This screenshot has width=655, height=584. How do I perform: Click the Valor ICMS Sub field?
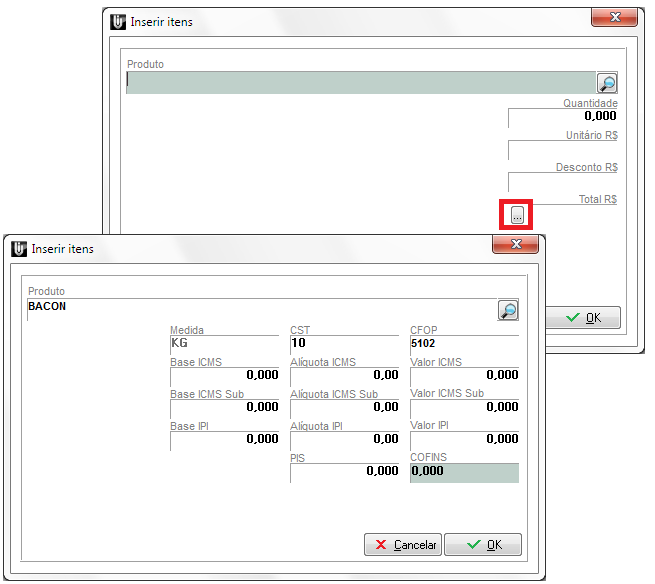click(x=464, y=407)
